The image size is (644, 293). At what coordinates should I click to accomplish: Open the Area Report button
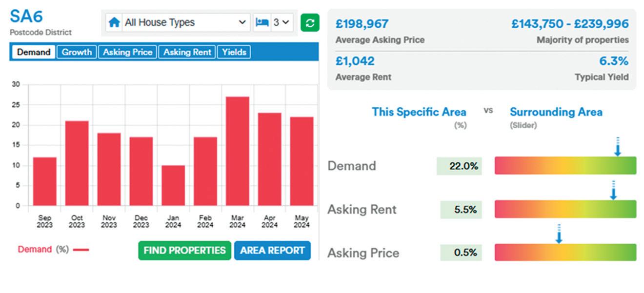(272, 251)
